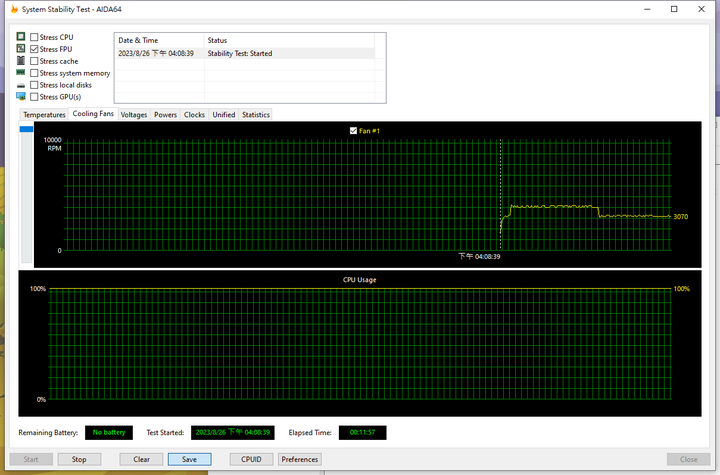Open the Unified tab
The width and height of the screenshot is (720, 475).
click(x=224, y=115)
